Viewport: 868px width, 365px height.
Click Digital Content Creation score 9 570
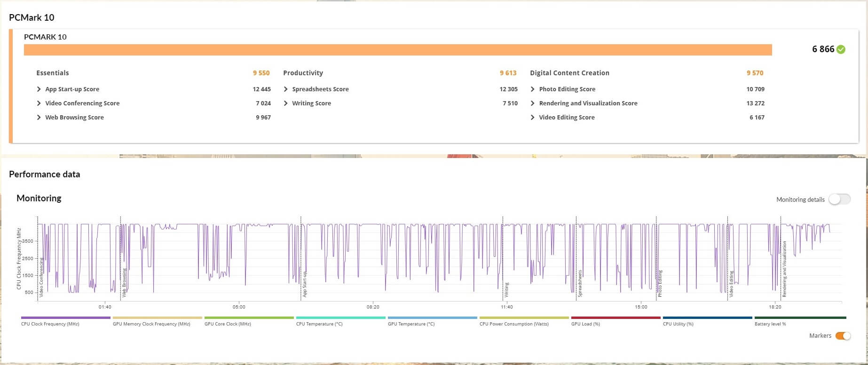(x=755, y=73)
